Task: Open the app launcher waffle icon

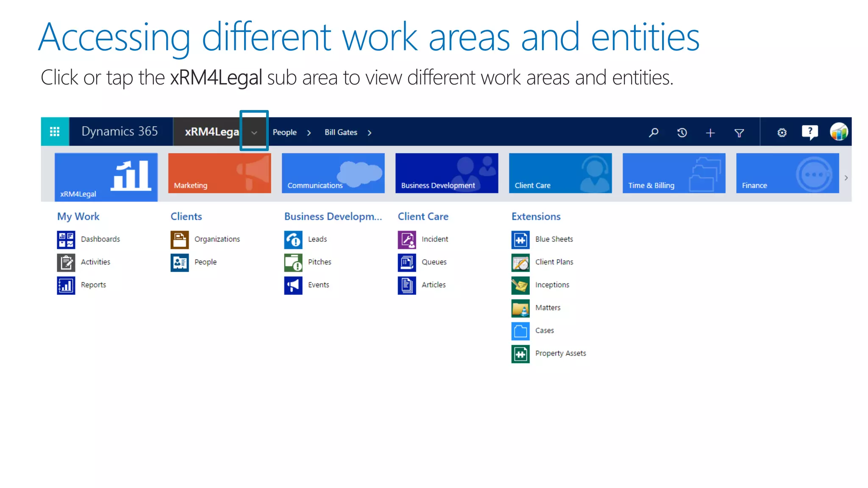Action: point(55,132)
